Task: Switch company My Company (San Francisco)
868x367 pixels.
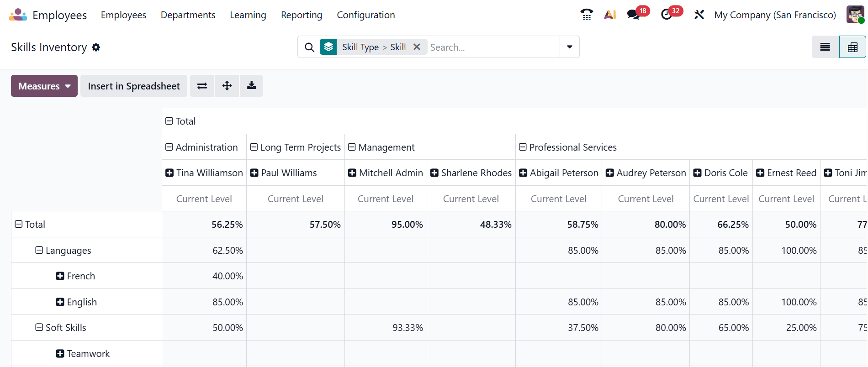Action: 775,15
